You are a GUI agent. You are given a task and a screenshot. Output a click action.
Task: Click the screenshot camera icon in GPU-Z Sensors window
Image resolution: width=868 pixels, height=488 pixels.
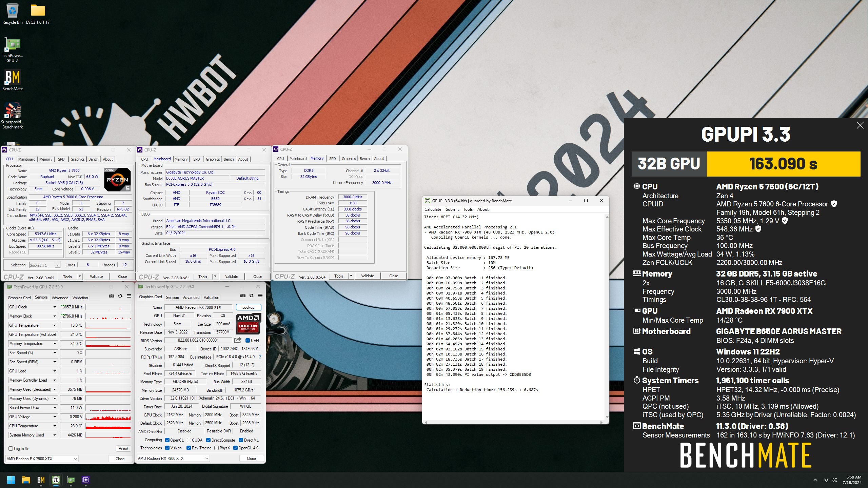click(111, 296)
